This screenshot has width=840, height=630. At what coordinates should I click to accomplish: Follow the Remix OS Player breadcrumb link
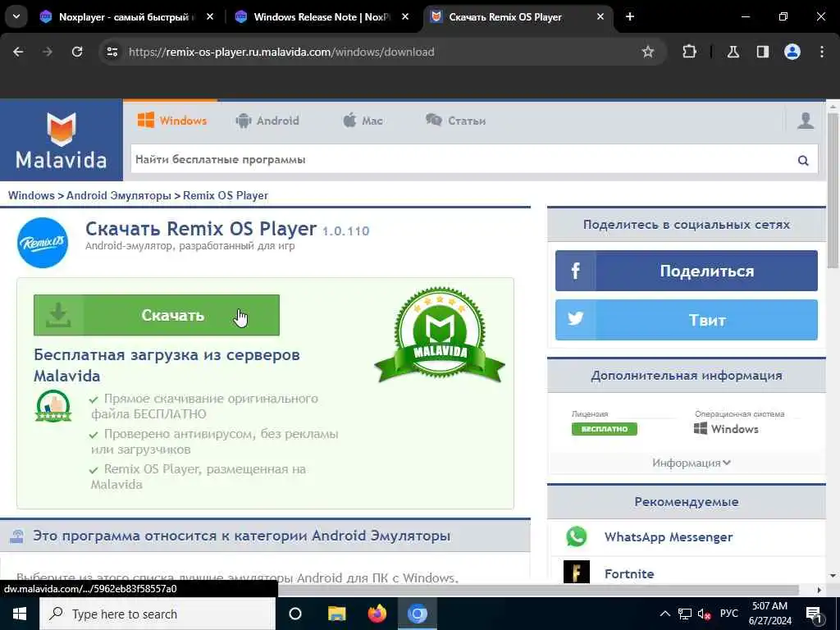coord(226,195)
